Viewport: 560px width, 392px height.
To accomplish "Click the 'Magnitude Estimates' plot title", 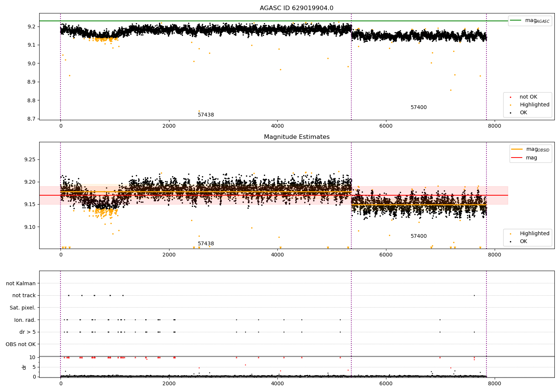I will [296, 137].
